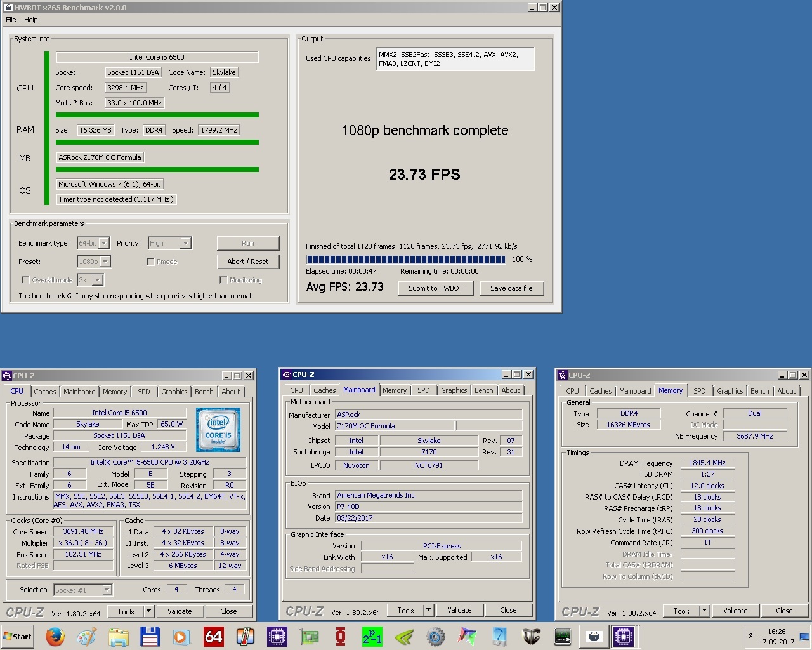812x650 pixels.
Task: Open Tools dropdown arrow in Mainboard CPU-Z window
Action: coord(429,610)
